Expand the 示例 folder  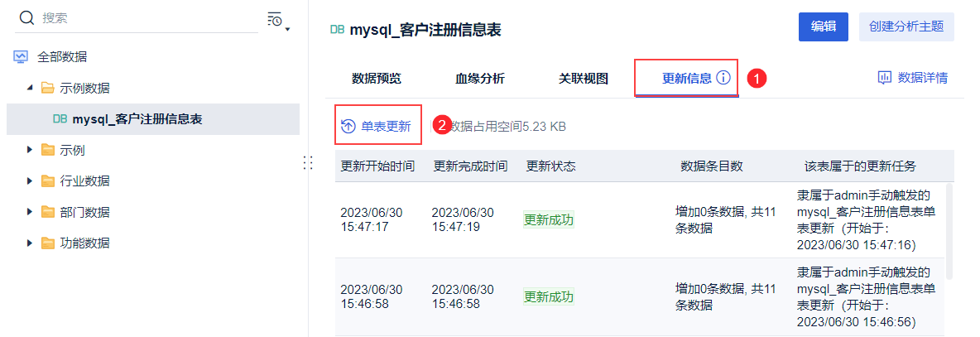pos(30,150)
